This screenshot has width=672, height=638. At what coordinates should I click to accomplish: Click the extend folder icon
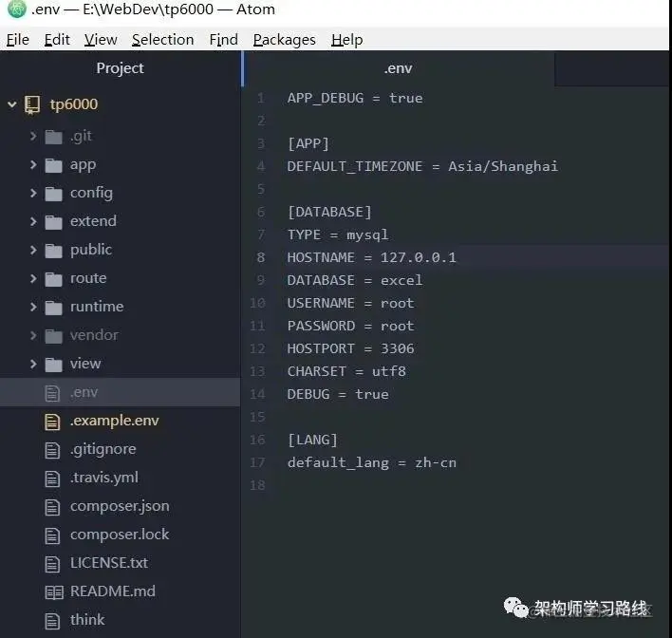[x=53, y=222]
